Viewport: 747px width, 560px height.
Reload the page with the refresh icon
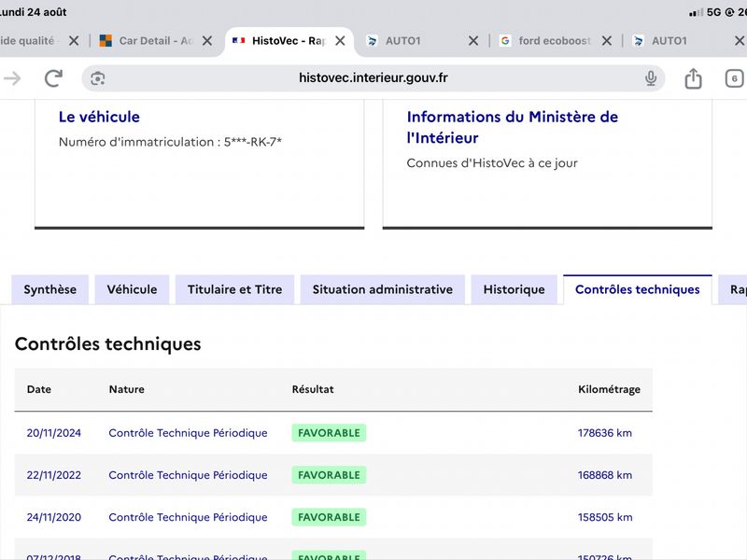53,78
